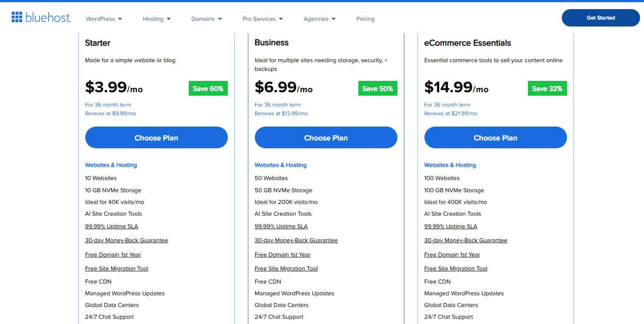Click the Starter Save 60% badge
Screen dimensions: 644x324
[x=208, y=89]
